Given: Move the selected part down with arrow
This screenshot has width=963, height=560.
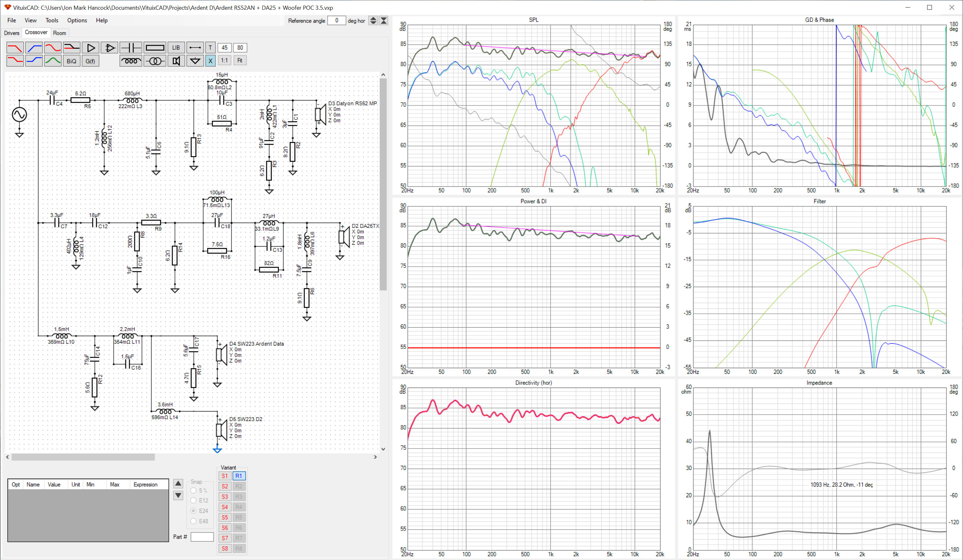Looking at the screenshot, I should tap(178, 495).
